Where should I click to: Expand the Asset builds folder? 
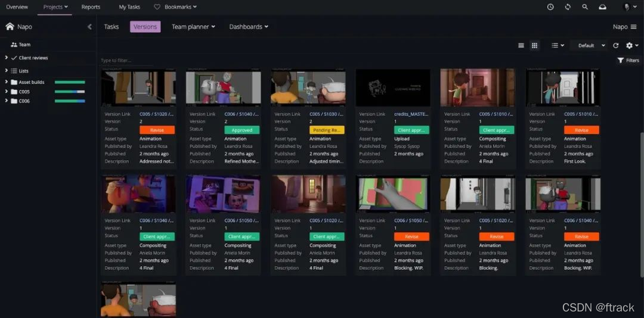(x=7, y=82)
